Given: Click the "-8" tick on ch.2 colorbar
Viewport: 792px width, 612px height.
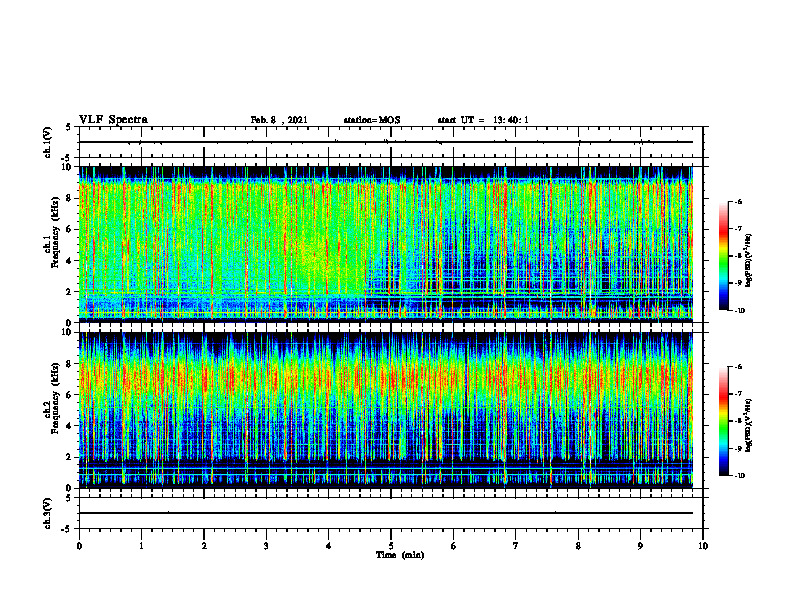Looking at the screenshot, I should coord(738,421).
